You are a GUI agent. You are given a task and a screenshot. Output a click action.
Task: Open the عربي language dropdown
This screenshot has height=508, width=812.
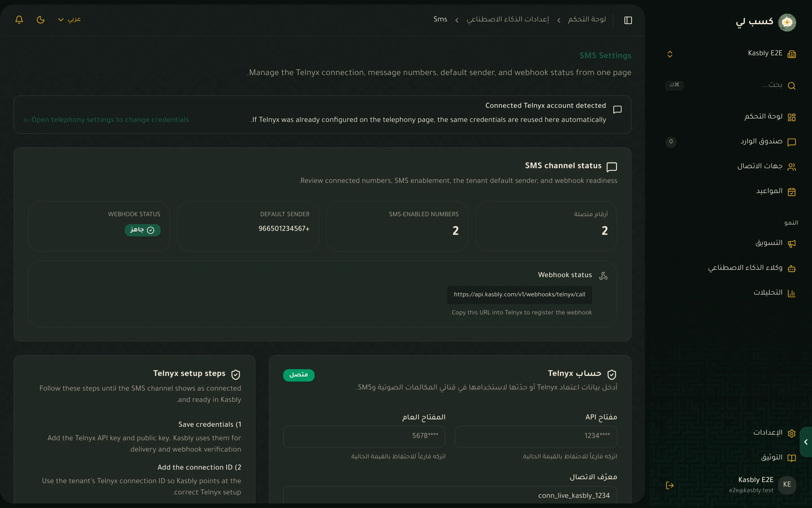(x=69, y=19)
